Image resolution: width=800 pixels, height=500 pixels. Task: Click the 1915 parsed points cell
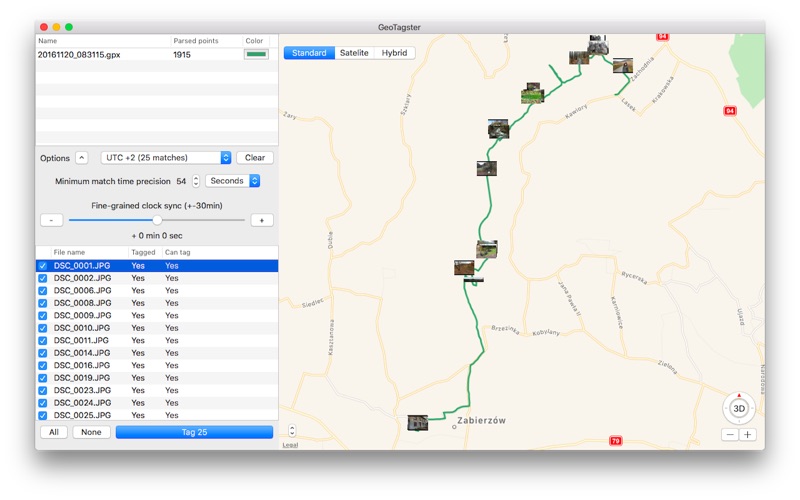182,55
